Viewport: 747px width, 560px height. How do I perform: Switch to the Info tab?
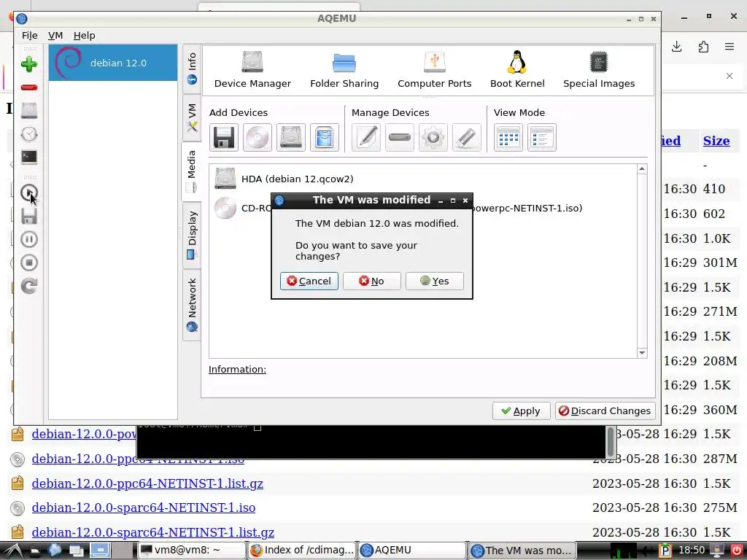pyautogui.click(x=192, y=69)
